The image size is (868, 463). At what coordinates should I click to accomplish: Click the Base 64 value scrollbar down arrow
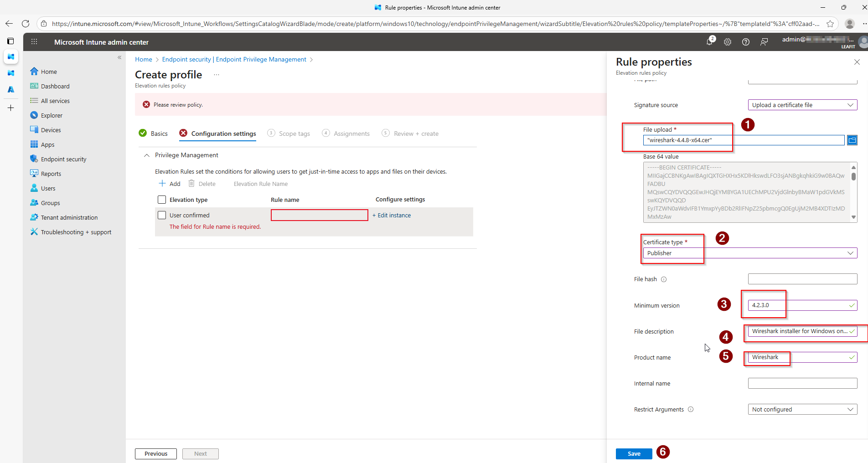(x=853, y=217)
